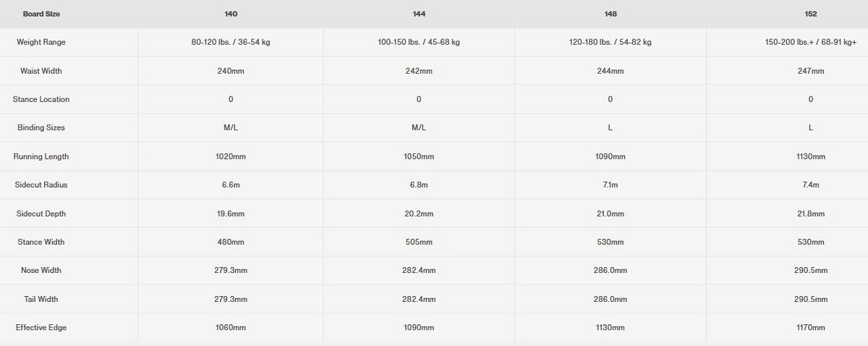Click the Nose Width row label

click(x=41, y=270)
